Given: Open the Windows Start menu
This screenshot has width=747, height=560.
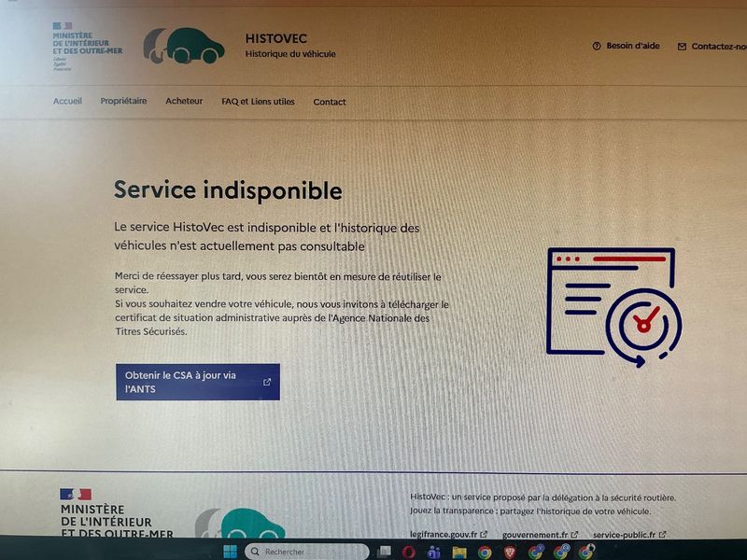Looking at the screenshot, I should [x=230, y=552].
